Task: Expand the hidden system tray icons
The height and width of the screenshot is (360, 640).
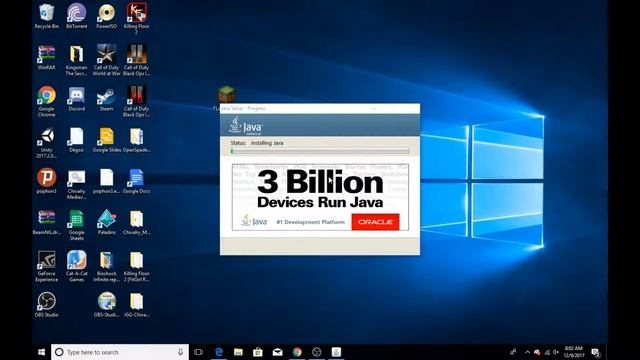Action: 527,352
